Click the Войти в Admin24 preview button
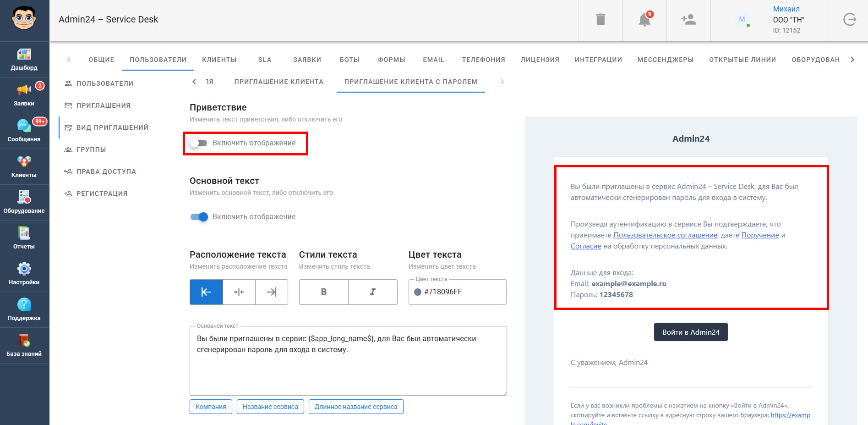Image resolution: width=868 pixels, height=425 pixels. pyautogui.click(x=691, y=332)
